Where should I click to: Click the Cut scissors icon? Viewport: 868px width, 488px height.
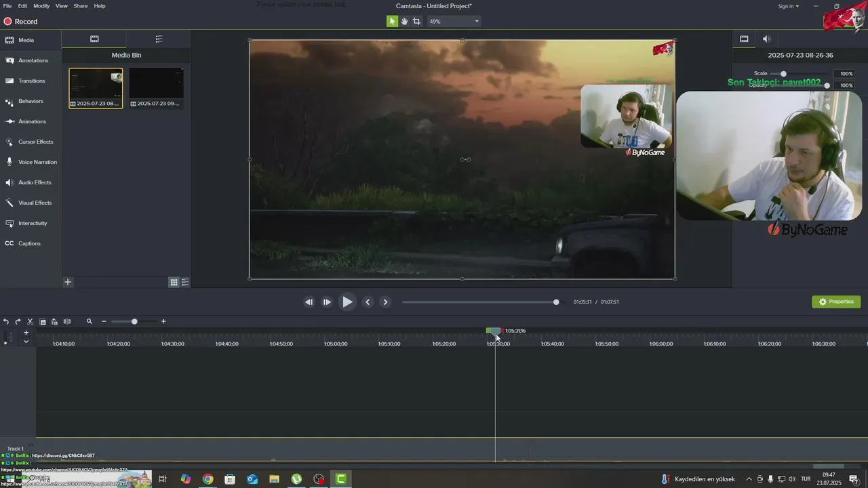coord(30,322)
